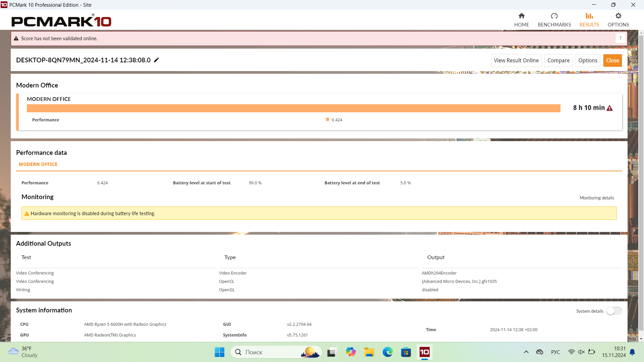Viewport: 644px width, 362px height.
Task: Toggle the System details switch
Action: coord(613,311)
